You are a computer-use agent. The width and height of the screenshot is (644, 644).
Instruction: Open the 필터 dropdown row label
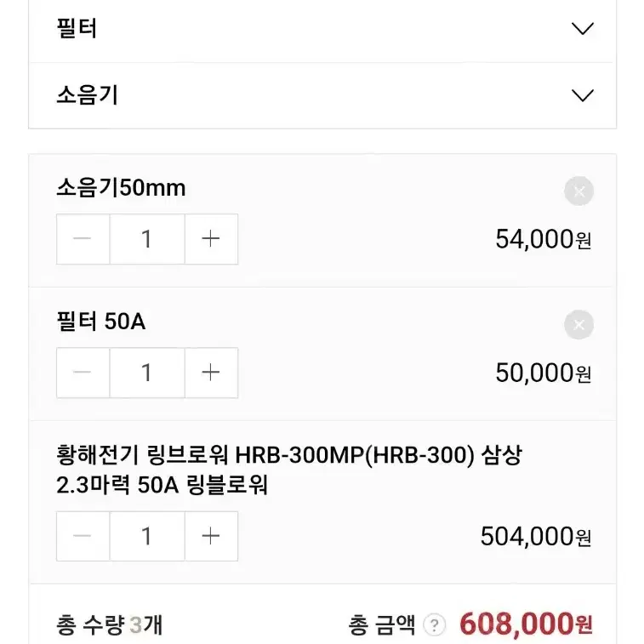[x=77, y=28]
